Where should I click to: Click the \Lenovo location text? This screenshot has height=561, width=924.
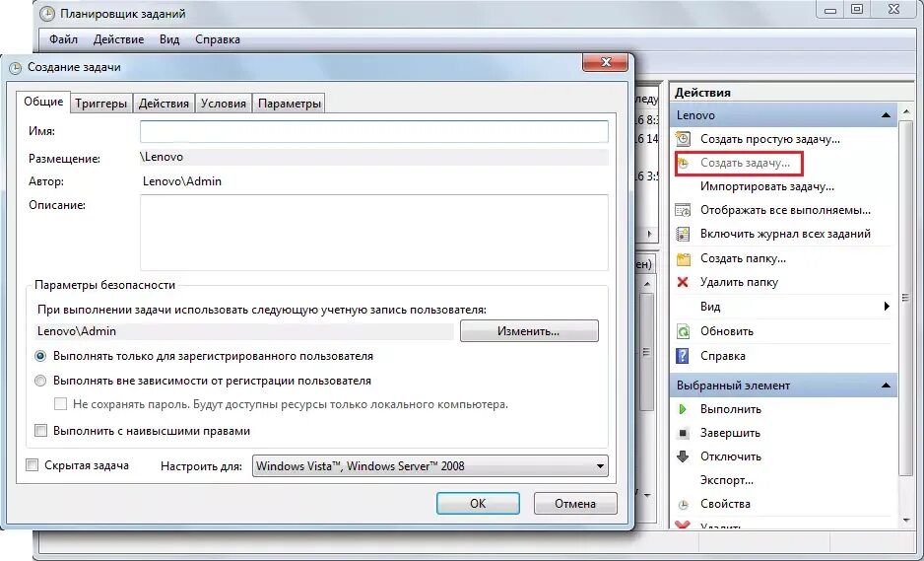click(162, 157)
